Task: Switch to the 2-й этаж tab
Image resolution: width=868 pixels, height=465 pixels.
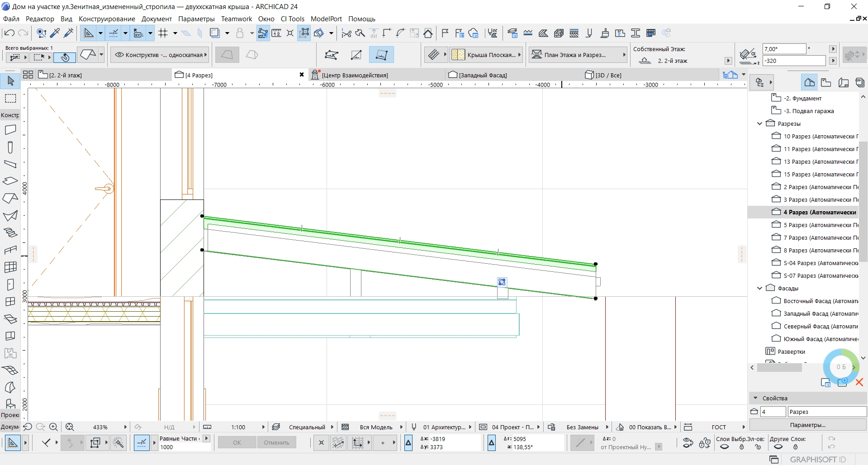Action: pos(104,75)
